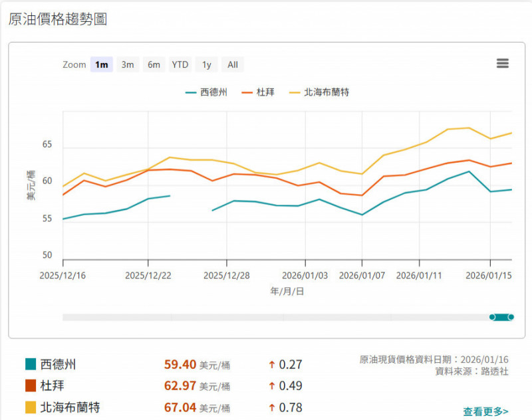Click the gray navigator scrollbar track
Screen dimensions: 532x420
[266, 317]
